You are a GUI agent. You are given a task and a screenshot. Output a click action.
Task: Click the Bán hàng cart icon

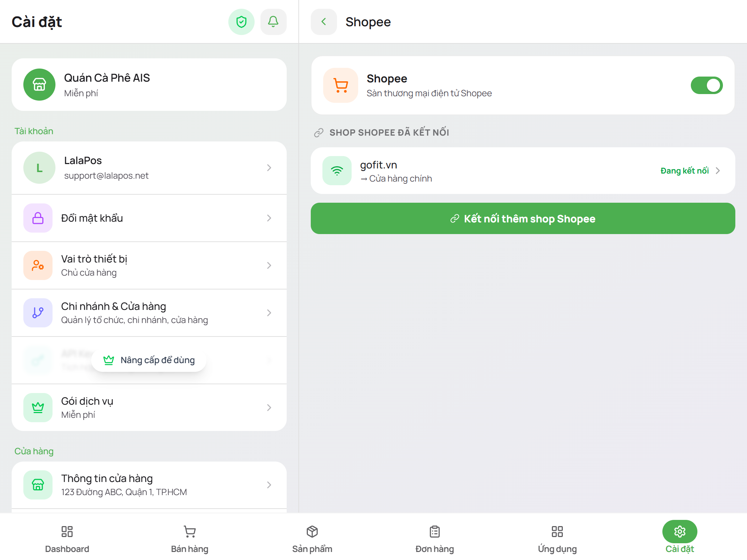190,532
